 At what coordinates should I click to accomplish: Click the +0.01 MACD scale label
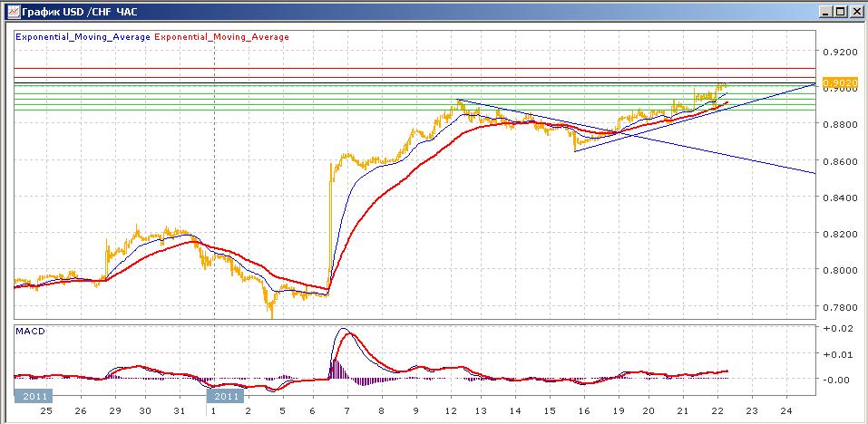point(837,354)
